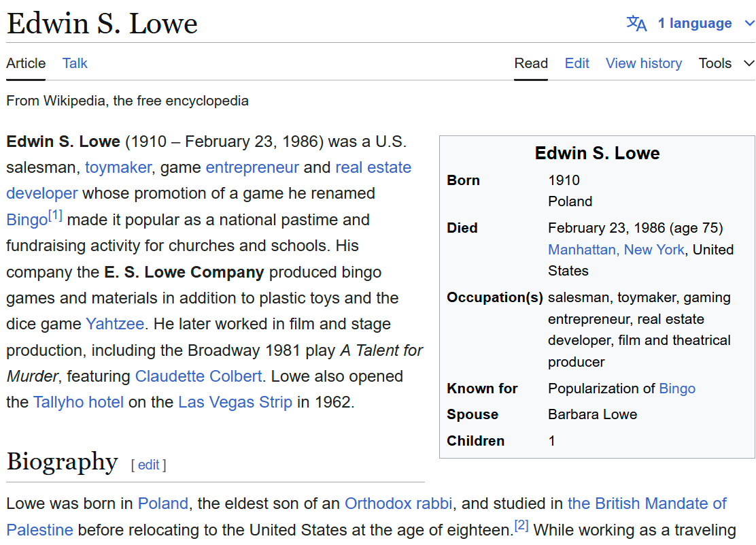Open the Claudette Colbert link
Viewport: 756px width, 545px height.
click(x=198, y=376)
